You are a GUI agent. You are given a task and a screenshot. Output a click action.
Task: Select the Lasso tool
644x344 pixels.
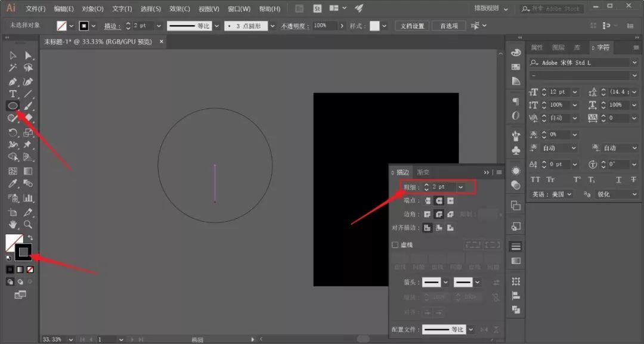tap(28, 68)
